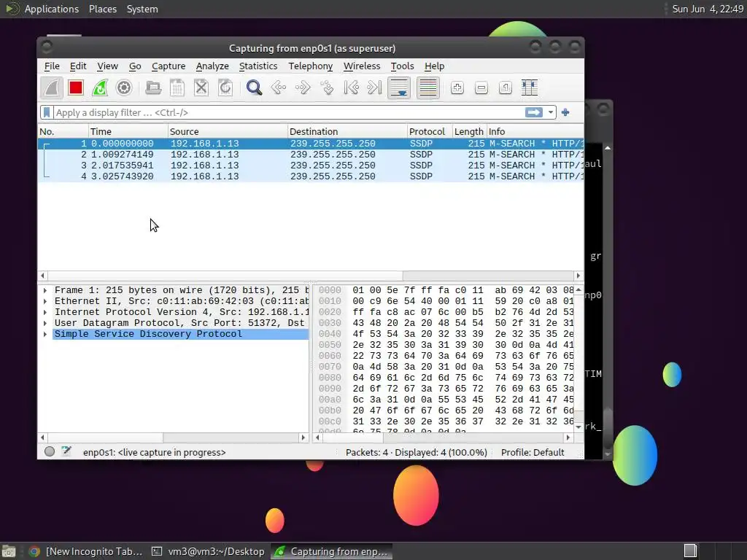Image resolution: width=747 pixels, height=560 pixels.
Task: Add a display filter button plus
Action: [x=565, y=112]
